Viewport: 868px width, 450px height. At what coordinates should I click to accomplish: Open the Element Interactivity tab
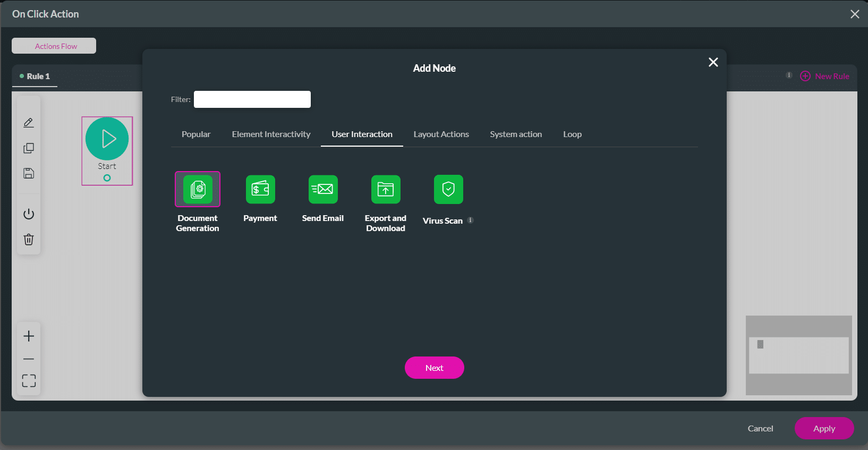[x=271, y=134]
